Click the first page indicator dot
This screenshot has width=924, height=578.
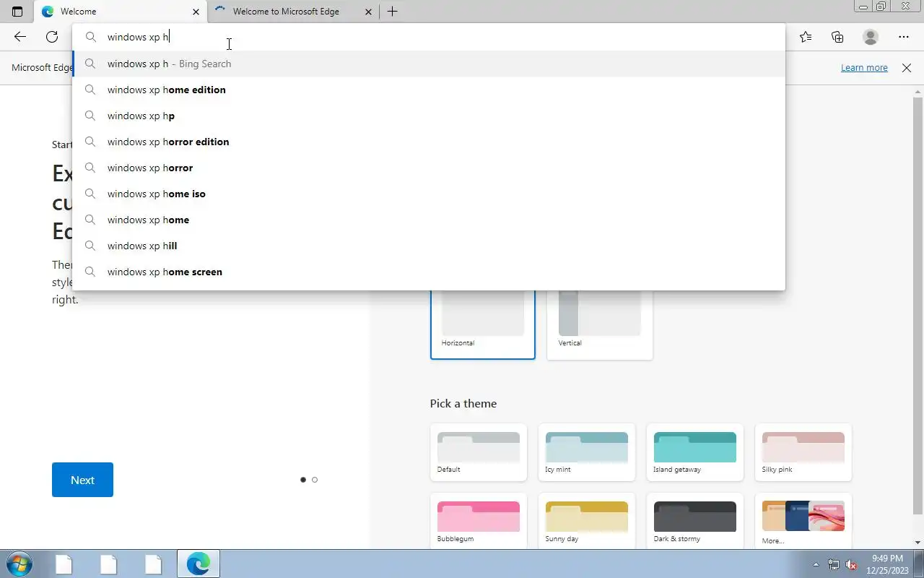pyautogui.click(x=303, y=480)
